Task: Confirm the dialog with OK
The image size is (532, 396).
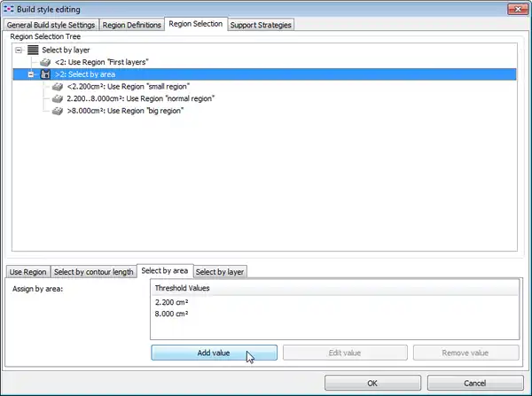Action: (372, 383)
